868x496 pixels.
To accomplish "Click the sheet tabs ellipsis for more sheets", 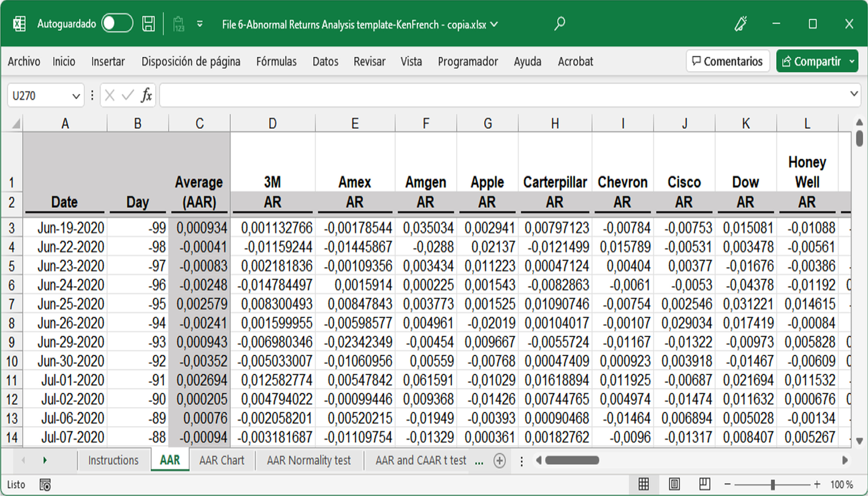I will (480, 460).
